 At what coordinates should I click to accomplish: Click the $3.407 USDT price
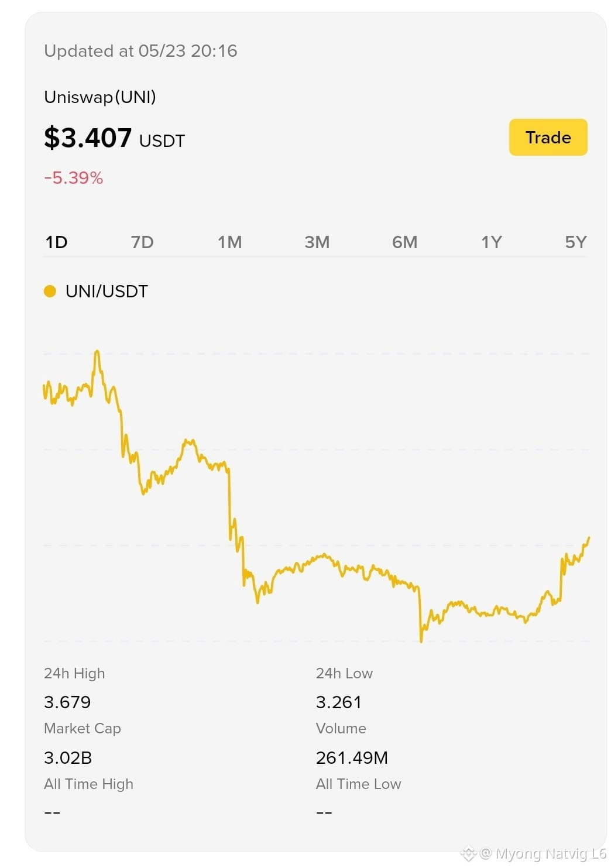point(114,138)
